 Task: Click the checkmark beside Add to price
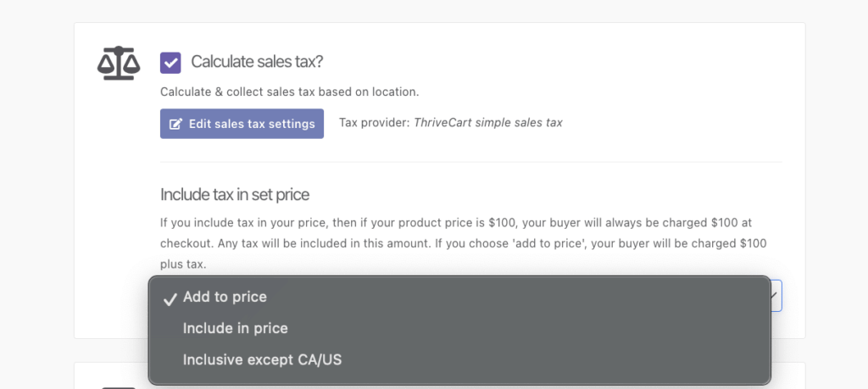pos(170,298)
